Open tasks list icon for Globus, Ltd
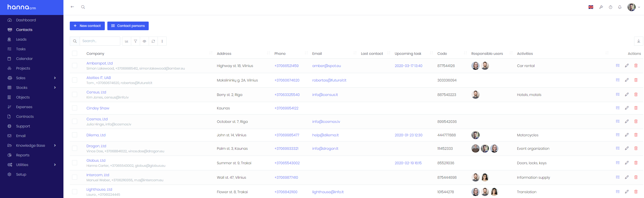The width and height of the screenshot is (644, 198). point(618,163)
